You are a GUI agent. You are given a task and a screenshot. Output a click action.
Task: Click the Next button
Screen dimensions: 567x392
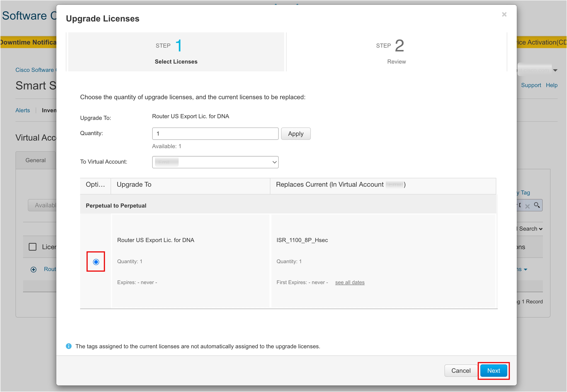[x=493, y=370]
